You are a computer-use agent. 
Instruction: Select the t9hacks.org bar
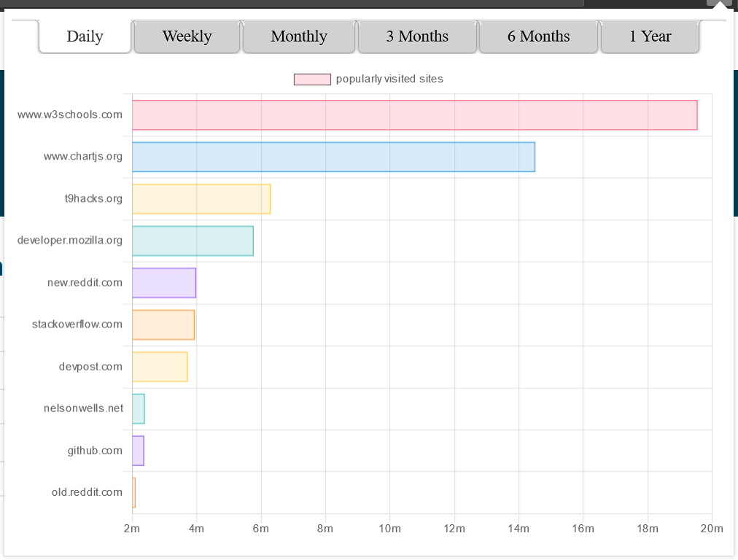pos(201,199)
